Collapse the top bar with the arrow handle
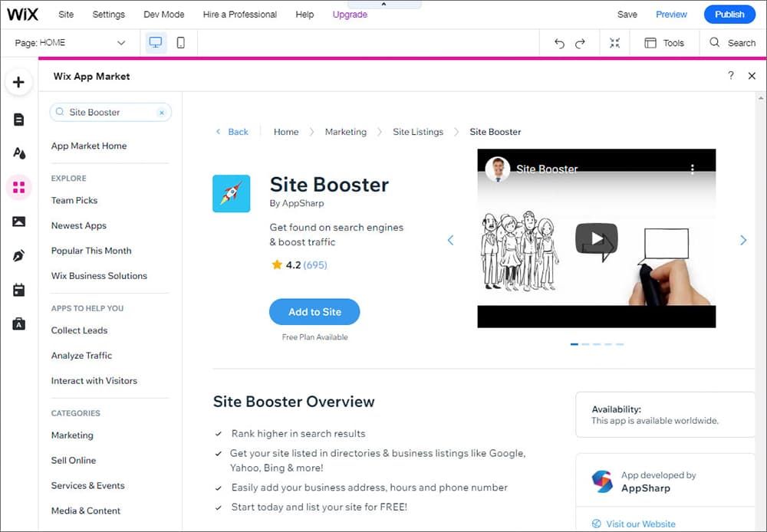Viewport: 767px width, 532px height. point(383,4)
